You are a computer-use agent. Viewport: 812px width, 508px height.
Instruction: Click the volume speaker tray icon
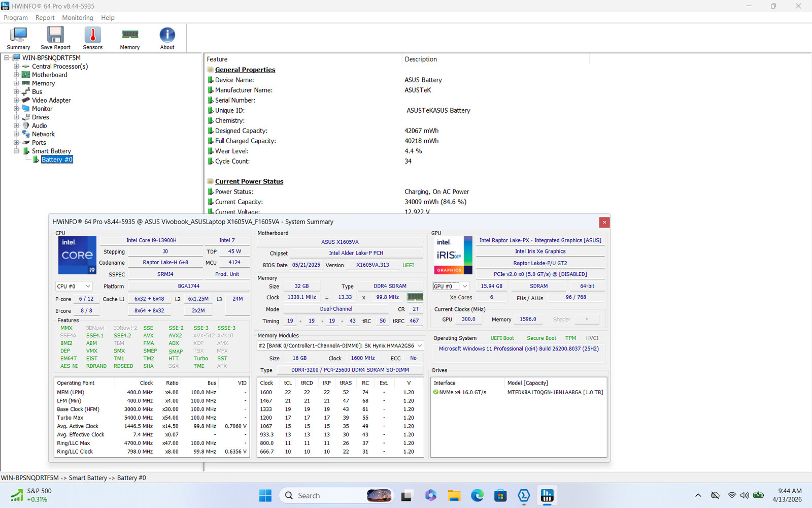[x=745, y=495]
